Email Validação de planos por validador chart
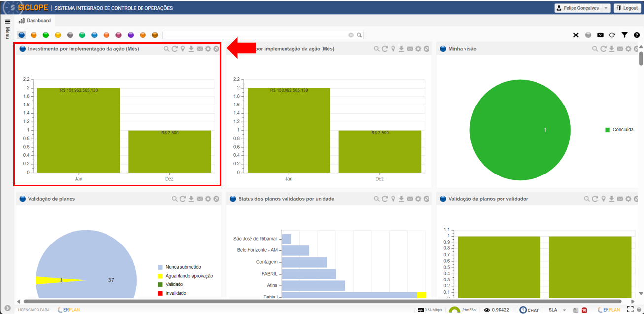 coord(620,199)
